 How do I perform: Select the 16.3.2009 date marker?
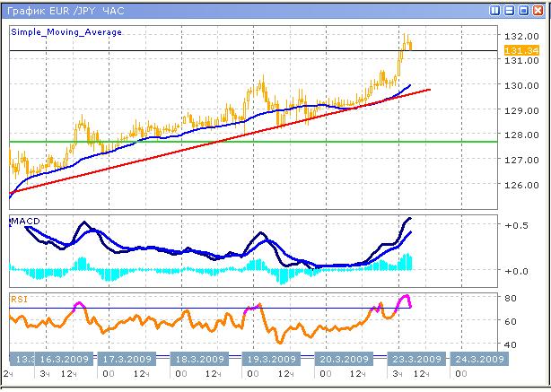point(65,355)
